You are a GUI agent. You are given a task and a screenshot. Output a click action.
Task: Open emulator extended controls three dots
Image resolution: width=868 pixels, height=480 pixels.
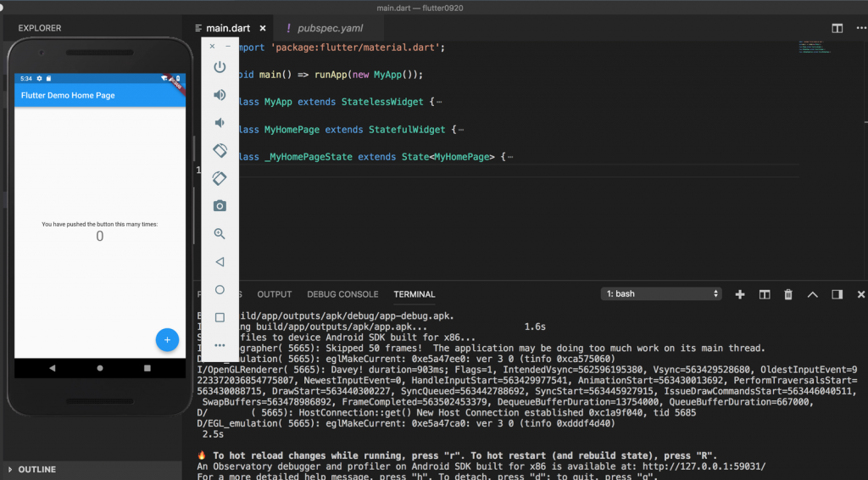pos(220,345)
